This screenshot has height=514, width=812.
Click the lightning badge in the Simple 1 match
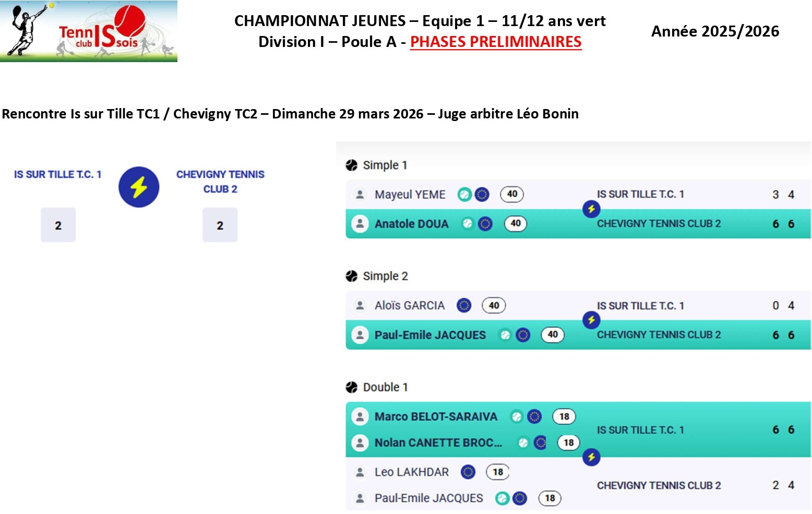(x=591, y=209)
